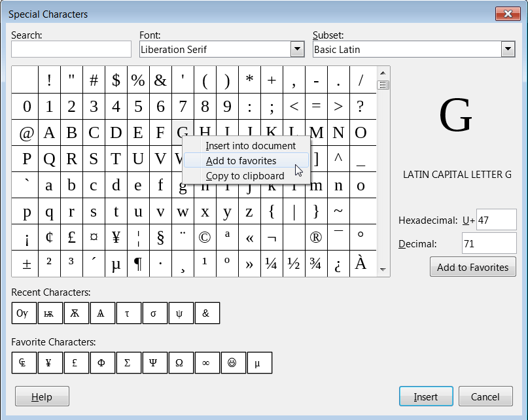Open Help for Special Characters
Image resolution: width=528 pixels, height=420 pixels.
[x=41, y=396]
